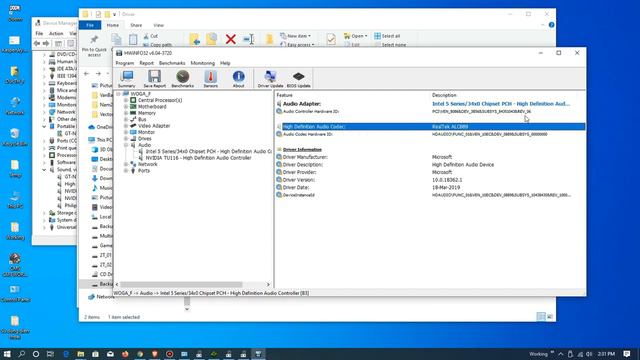640x360 pixels.
Task: Open the Report menu in HWiNFO
Action: [x=146, y=63]
